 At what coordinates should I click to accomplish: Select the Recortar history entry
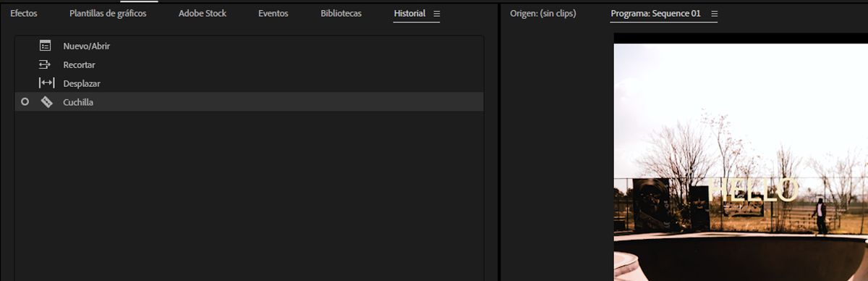[249, 64]
